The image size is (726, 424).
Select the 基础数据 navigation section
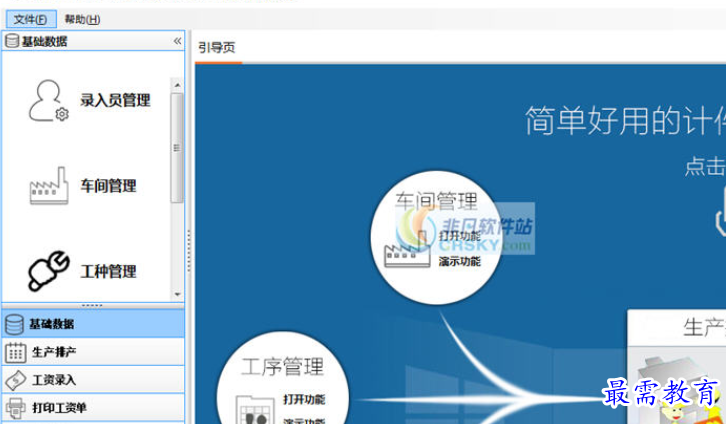click(93, 324)
